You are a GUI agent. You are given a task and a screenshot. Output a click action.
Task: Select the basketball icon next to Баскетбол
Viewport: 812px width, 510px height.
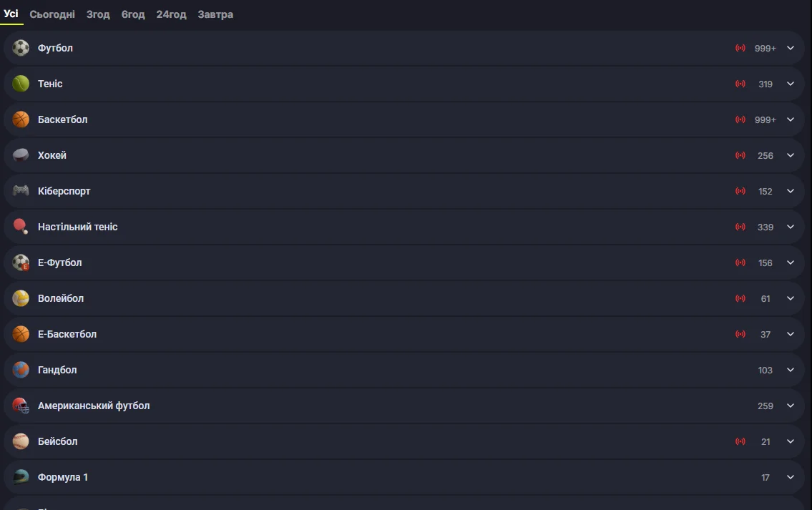(21, 119)
